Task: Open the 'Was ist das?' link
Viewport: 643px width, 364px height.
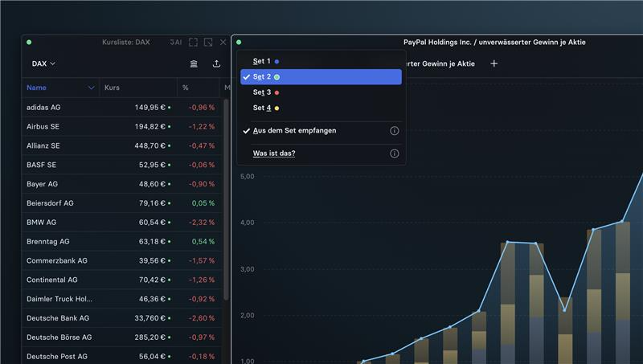Action: [x=274, y=153]
